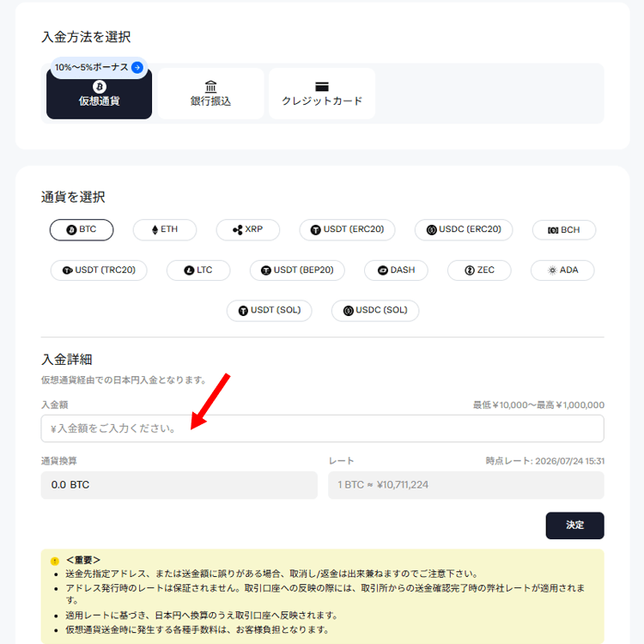Click the レート 1 BTC rate field

pyautogui.click(x=466, y=485)
